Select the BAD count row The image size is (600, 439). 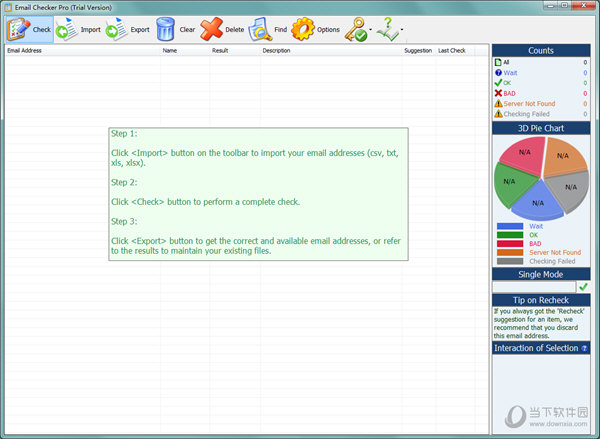click(541, 93)
